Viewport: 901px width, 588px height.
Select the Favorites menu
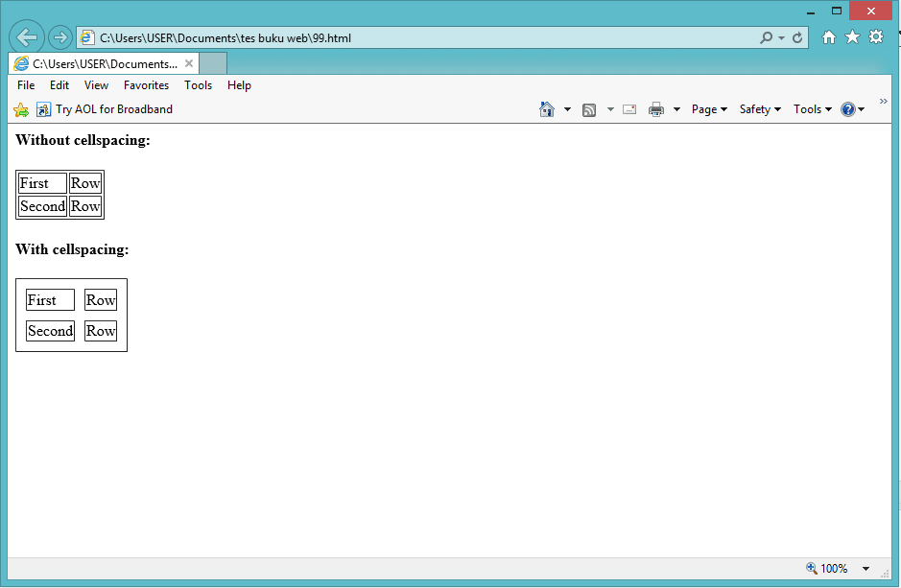(x=146, y=84)
